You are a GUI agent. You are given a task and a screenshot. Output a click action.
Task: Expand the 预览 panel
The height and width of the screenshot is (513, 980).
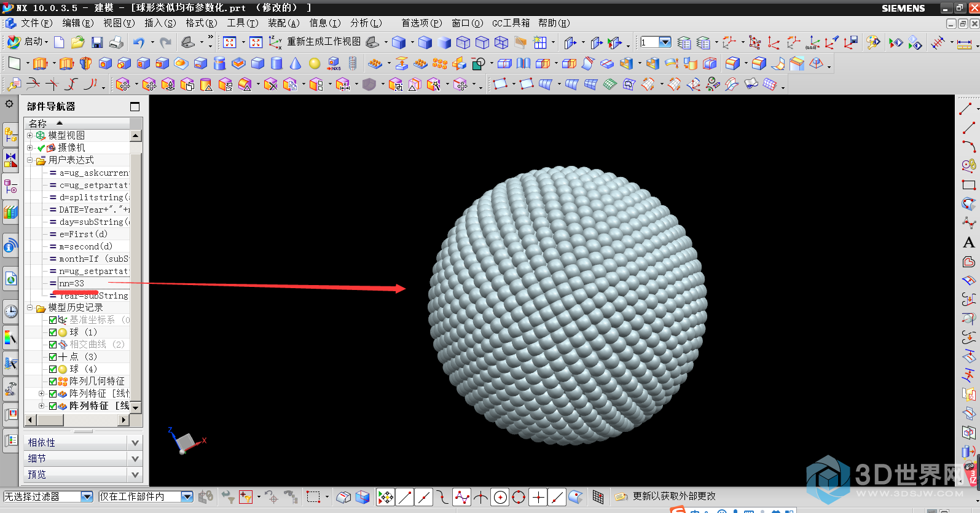tap(135, 474)
